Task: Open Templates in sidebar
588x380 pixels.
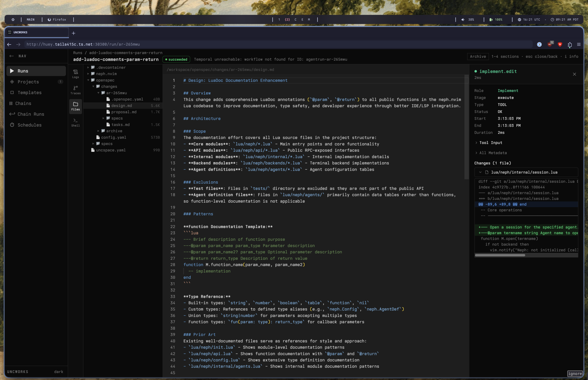Action: point(36,92)
